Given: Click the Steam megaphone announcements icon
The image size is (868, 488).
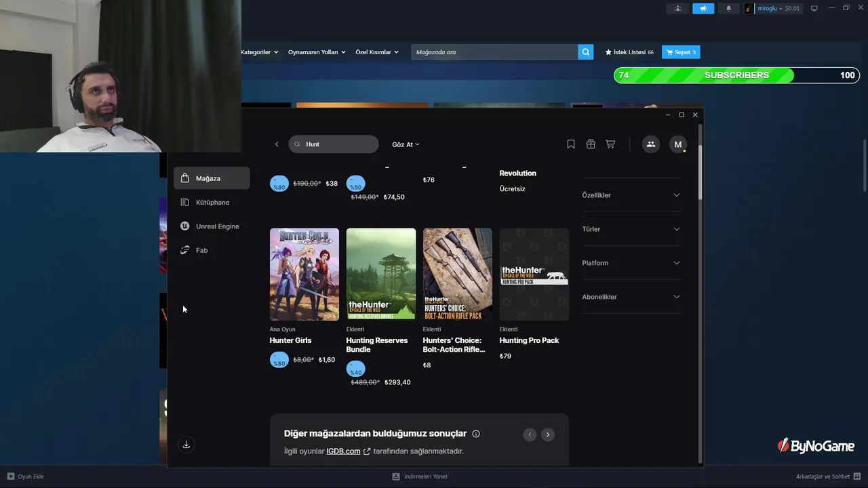Looking at the screenshot, I should click(703, 8).
